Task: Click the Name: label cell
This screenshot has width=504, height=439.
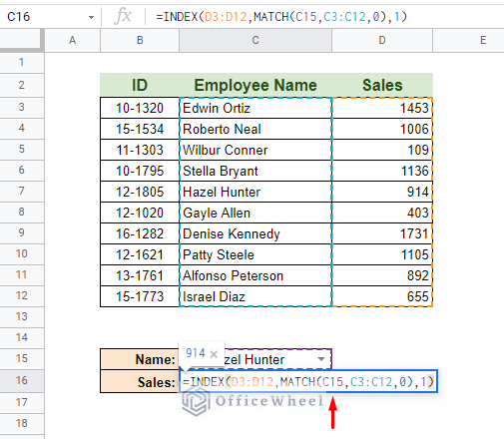Action: pos(140,359)
